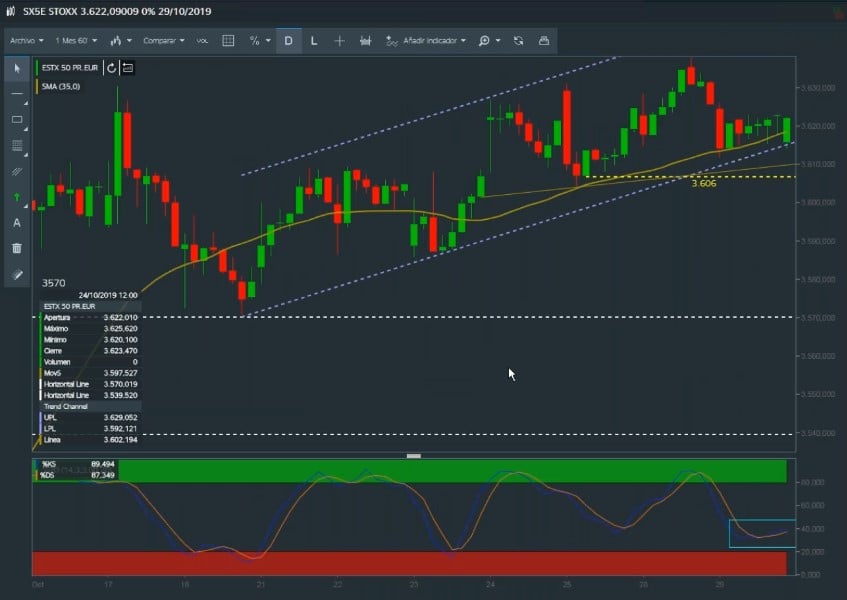Enable the crosshair cursor
This screenshot has height=600, width=847.
pos(340,41)
